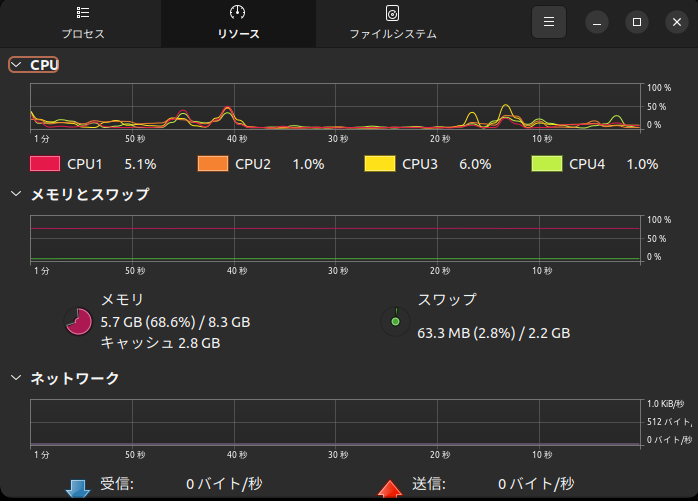Collapse the メモリとスワップ section

coord(80,194)
